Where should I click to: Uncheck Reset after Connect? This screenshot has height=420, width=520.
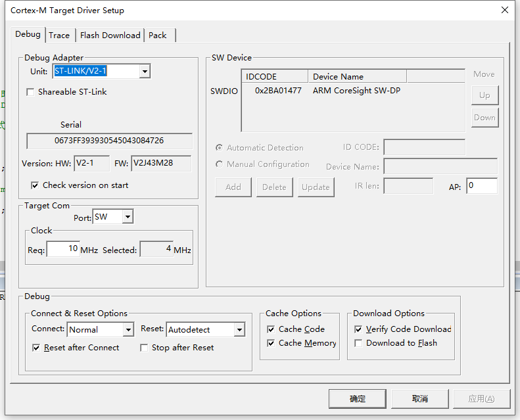click(x=37, y=348)
